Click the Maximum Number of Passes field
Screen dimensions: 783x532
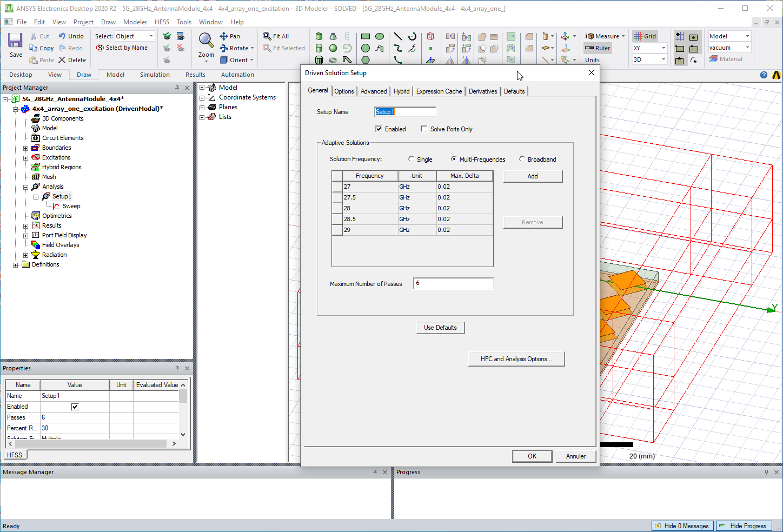453,283
